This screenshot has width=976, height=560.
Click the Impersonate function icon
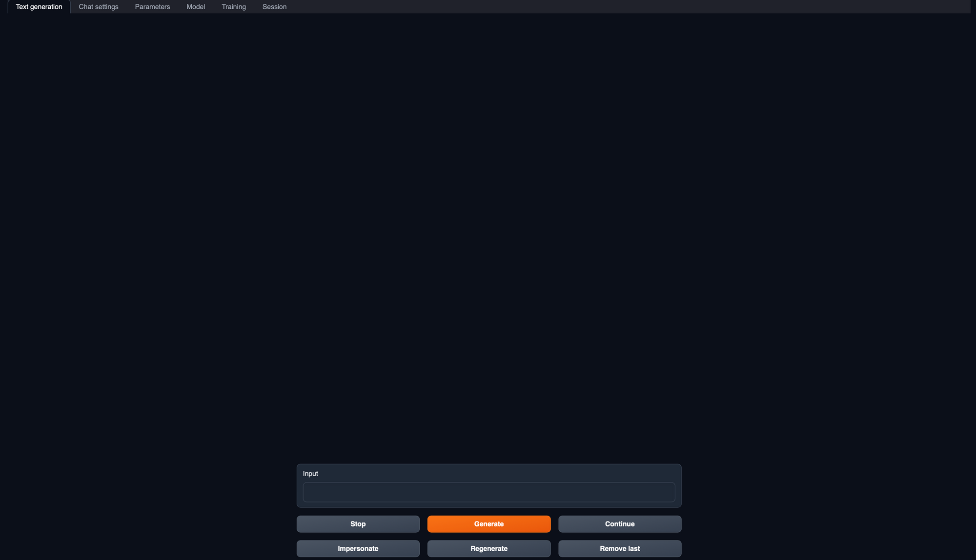[x=357, y=548]
